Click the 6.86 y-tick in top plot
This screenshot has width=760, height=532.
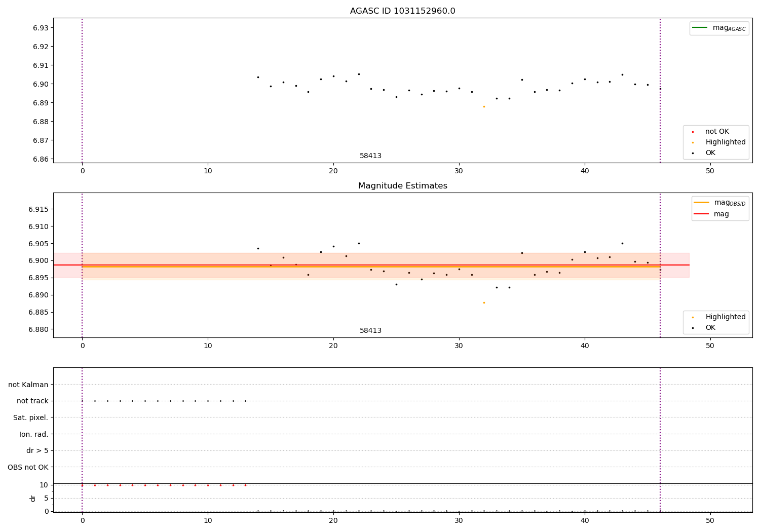[x=41, y=159]
